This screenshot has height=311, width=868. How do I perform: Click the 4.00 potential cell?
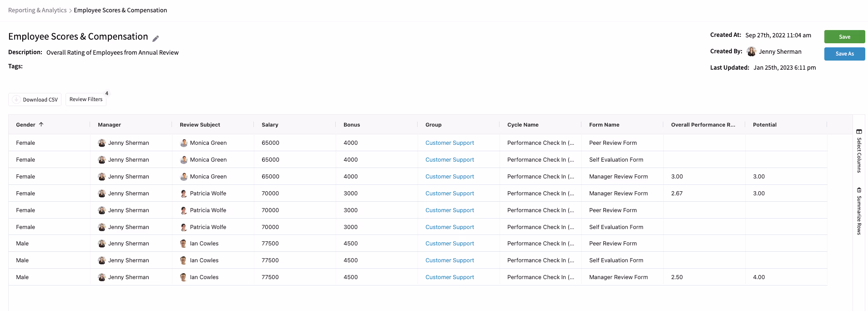759,277
